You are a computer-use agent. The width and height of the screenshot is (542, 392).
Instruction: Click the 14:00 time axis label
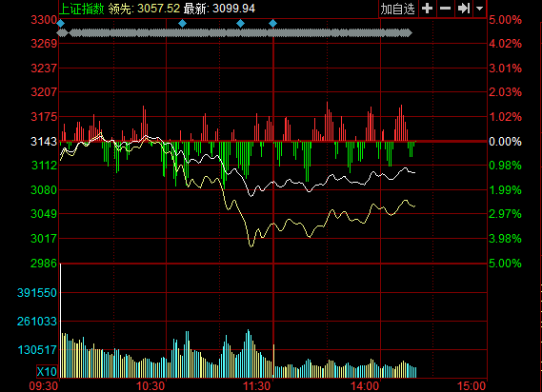pyautogui.click(x=365, y=385)
